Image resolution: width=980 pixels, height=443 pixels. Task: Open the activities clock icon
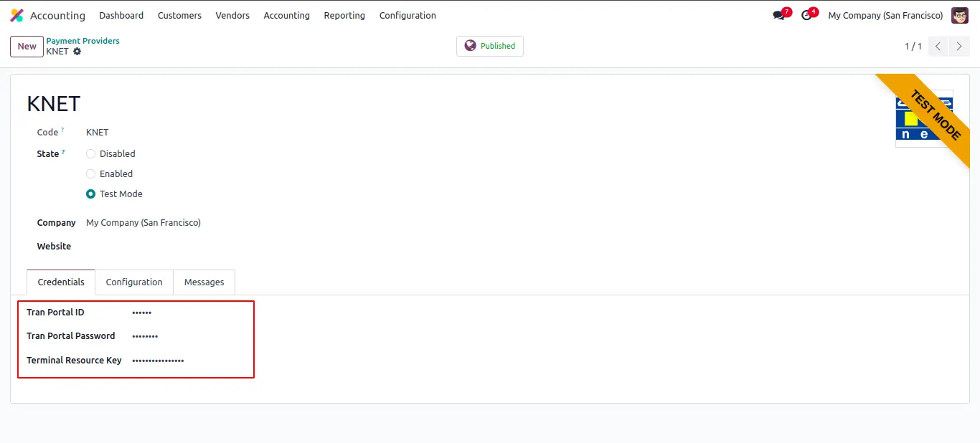click(x=806, y=15)
